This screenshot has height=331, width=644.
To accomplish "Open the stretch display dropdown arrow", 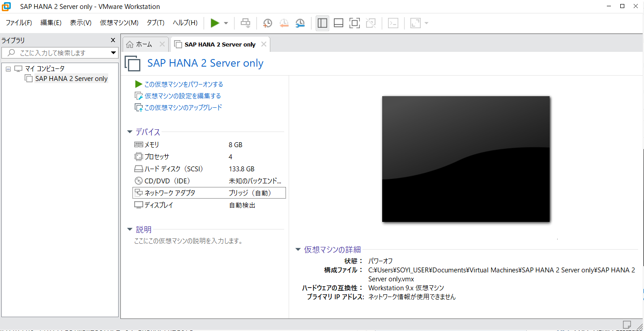I will [x=426, y=23].
